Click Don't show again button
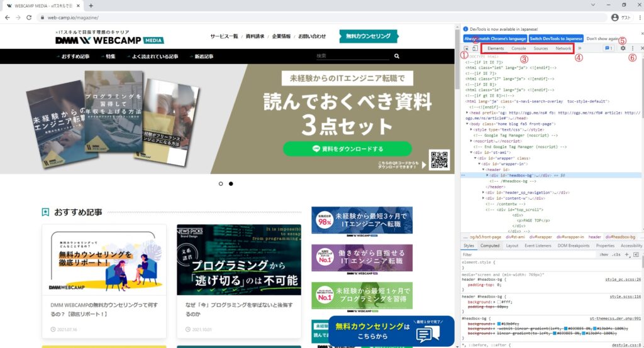The image size is (644, 348). click(602, 38)
